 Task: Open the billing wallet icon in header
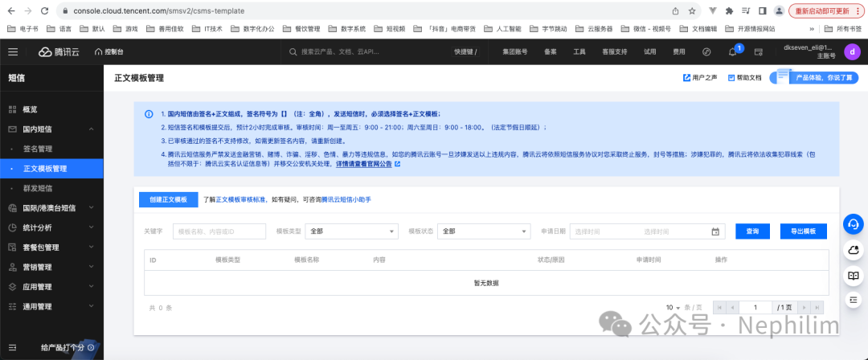759,52
